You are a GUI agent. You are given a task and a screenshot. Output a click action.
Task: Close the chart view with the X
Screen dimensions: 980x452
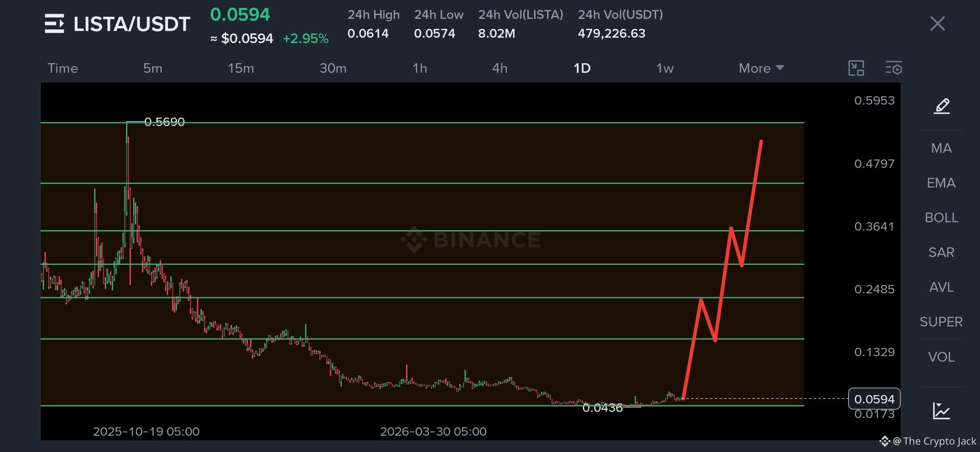937,23
